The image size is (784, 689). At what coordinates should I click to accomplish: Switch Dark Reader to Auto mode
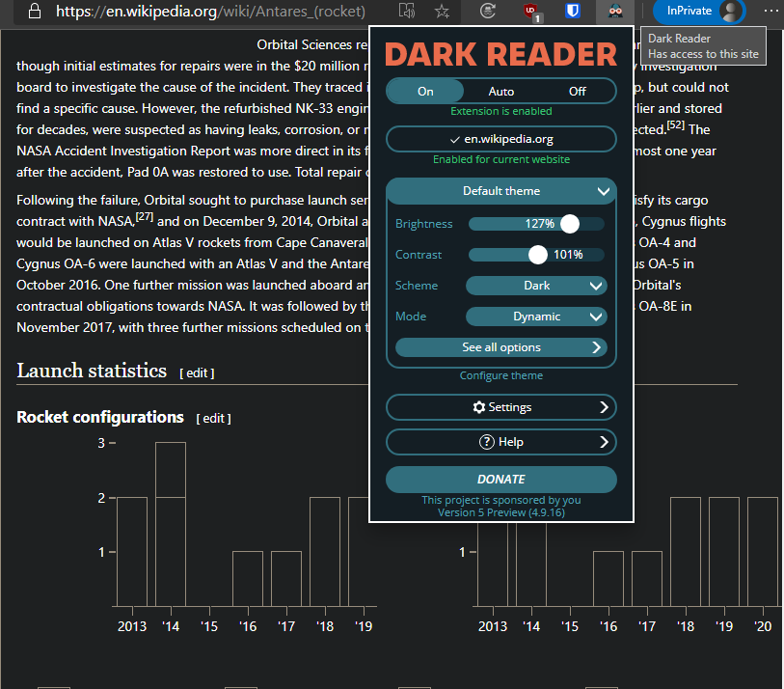coord(501,91)
